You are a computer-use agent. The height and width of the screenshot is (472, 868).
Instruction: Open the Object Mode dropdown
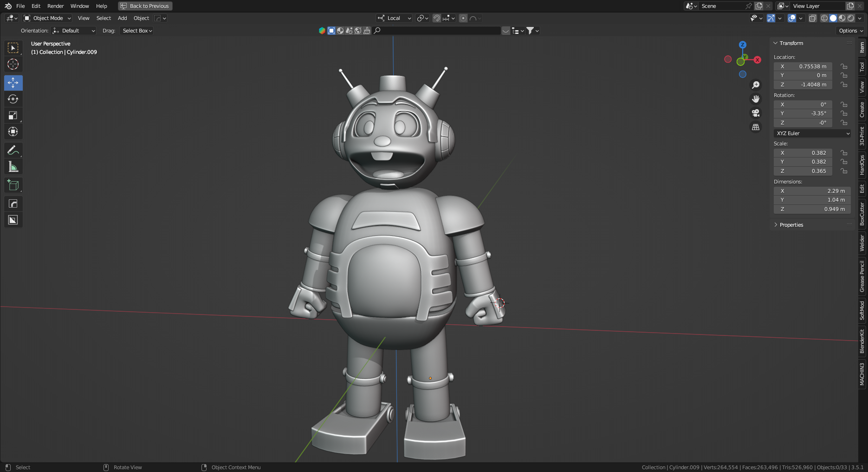[x=47, y=18]
